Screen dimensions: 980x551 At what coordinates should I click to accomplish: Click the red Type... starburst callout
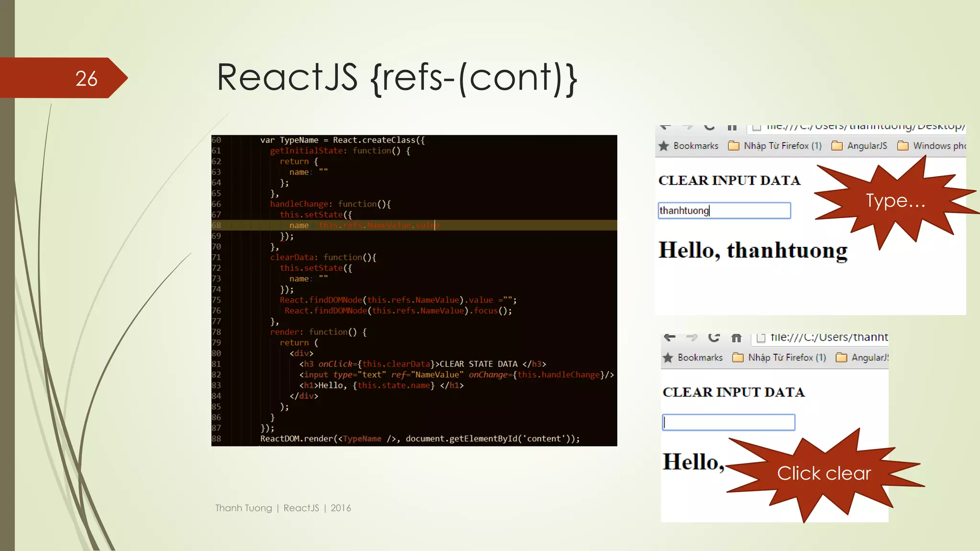tap(895, 201)
